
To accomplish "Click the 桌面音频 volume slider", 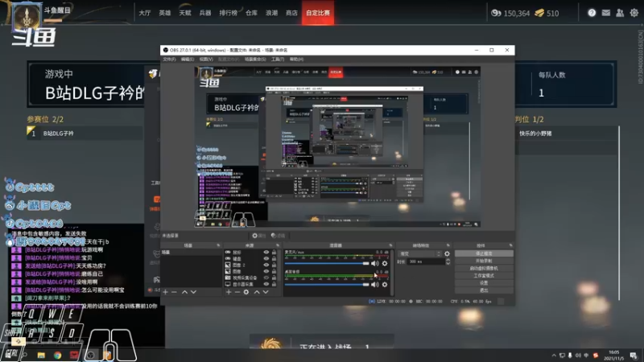I will coord(327,285).
